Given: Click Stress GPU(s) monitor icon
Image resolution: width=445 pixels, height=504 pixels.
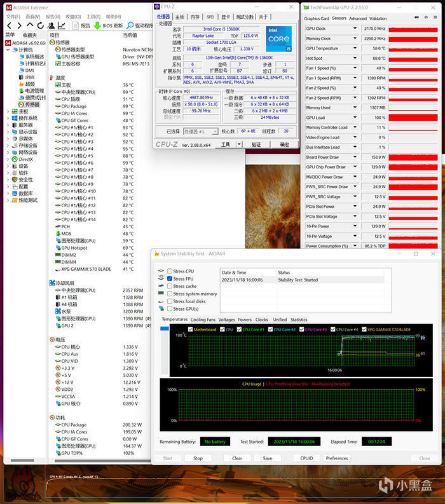Looking at the screenshot, I should tap(161, 308).
